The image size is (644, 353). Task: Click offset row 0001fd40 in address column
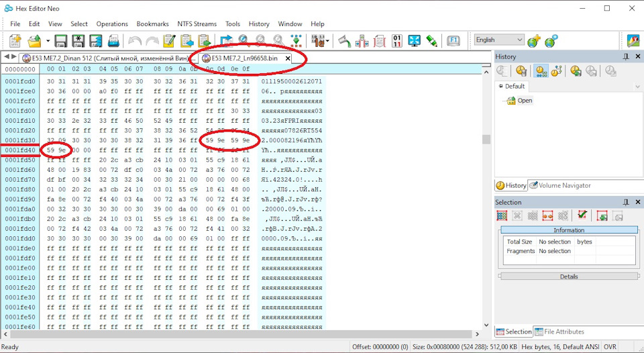click(20, 150)
